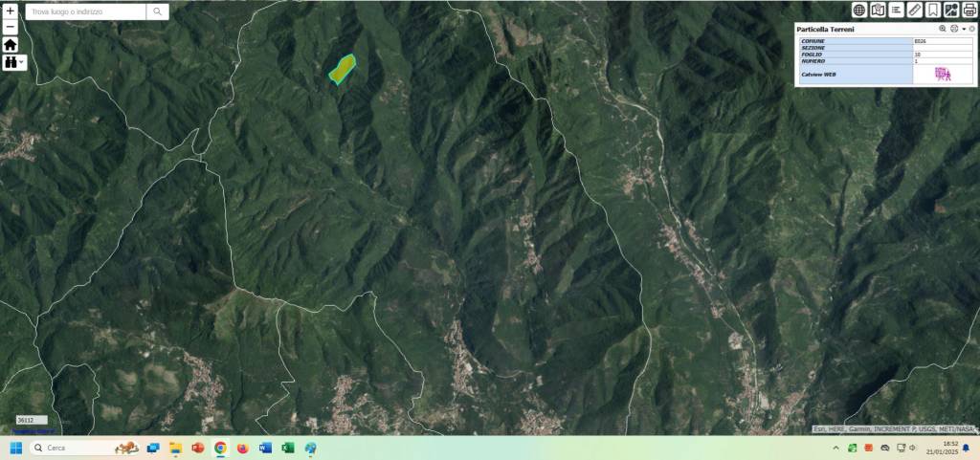Expand the Particella Terreni popup options arrow
Viewport: 980px width, 460px height.
[963, 29]
